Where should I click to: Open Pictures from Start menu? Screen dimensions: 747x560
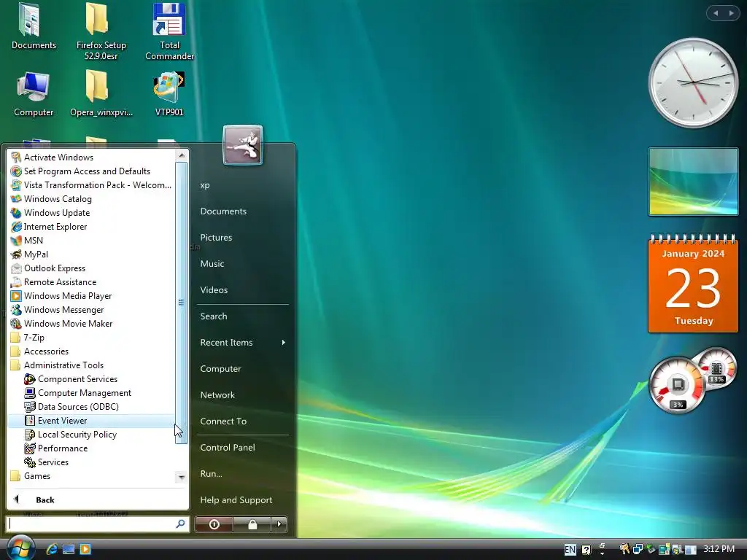click(216, 238)
